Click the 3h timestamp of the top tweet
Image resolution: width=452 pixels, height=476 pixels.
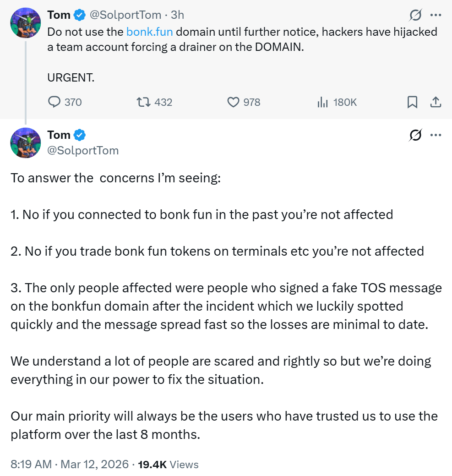tap(177, 15)
